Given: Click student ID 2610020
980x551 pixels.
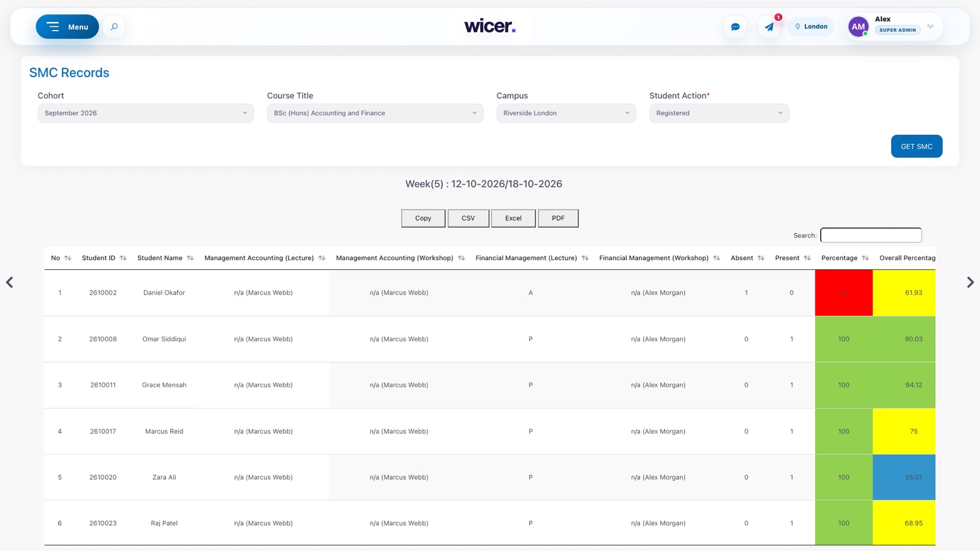Looking at the screenshot, I should pos(103,478).
